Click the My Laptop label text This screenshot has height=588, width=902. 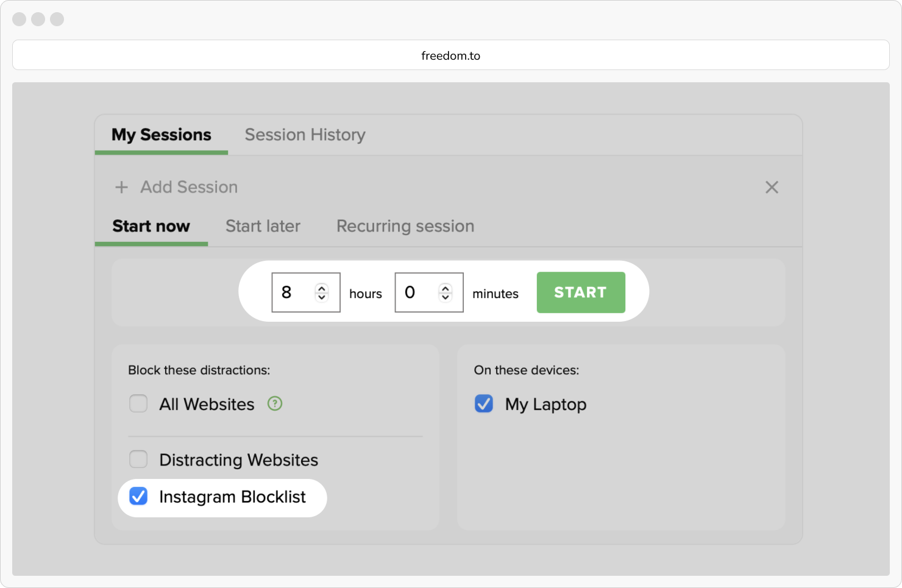(x=545, y=405)
